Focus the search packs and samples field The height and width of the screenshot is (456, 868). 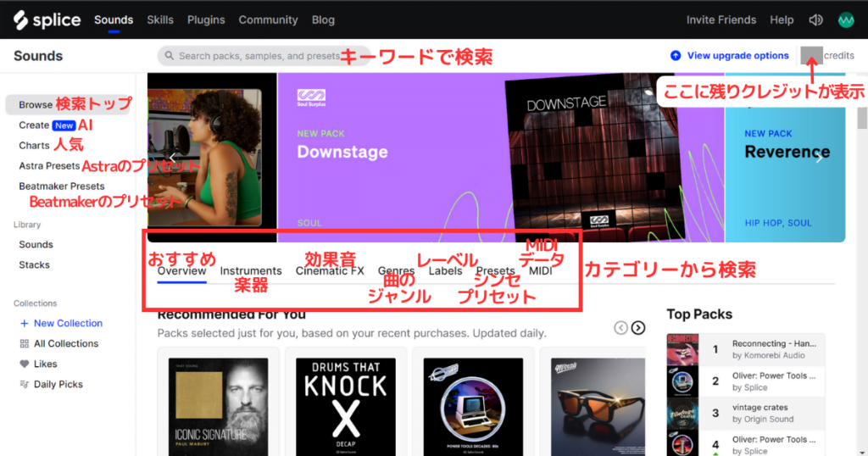point(264,56)
